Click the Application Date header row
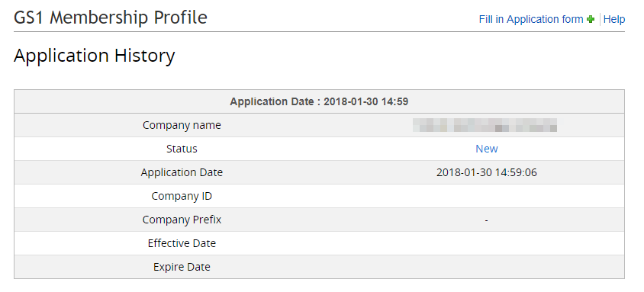 319,101
